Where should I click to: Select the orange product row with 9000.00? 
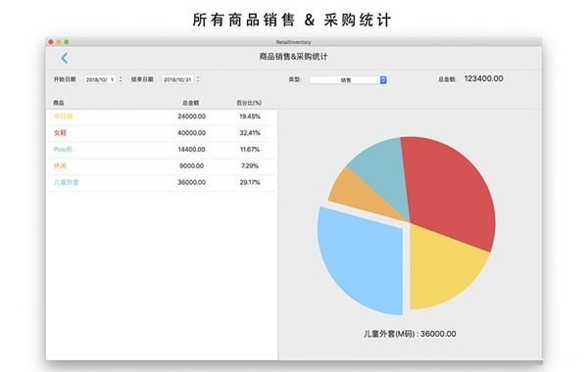162,166
